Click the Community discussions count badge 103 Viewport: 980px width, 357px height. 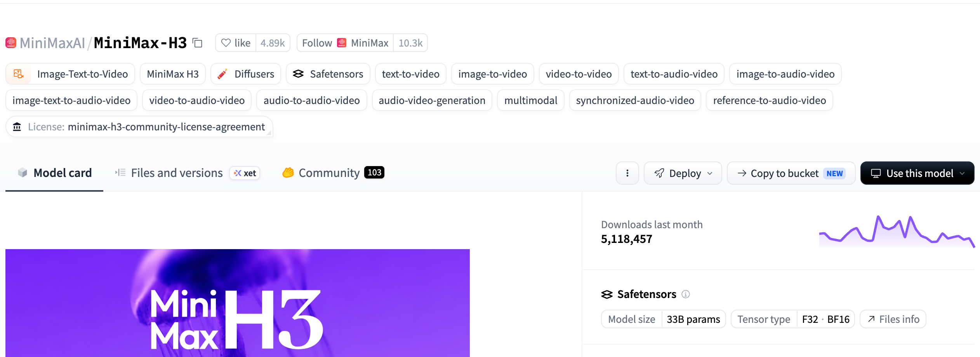tap(374, 172)
